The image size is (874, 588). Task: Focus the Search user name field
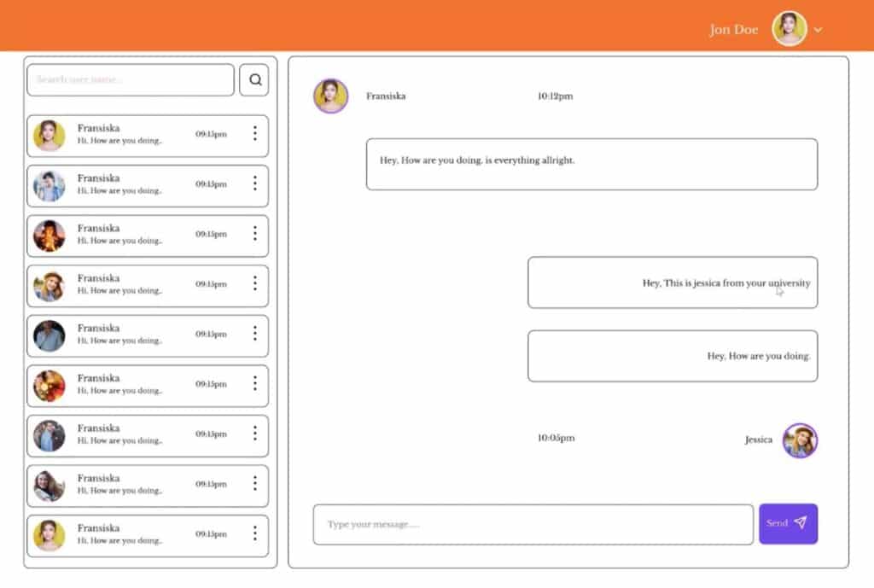point(131,80)
